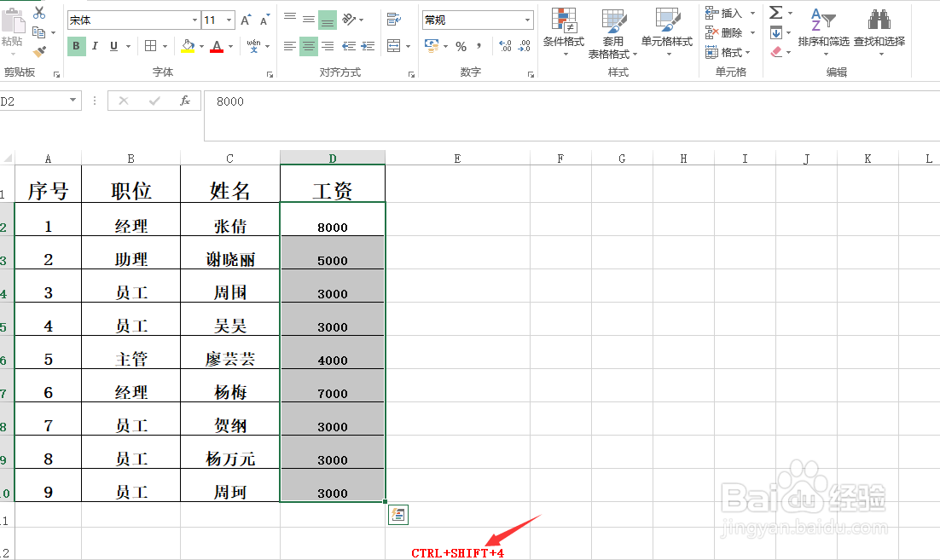
Task: Expand the borders dropdown arrow
Action: point(165,46)
